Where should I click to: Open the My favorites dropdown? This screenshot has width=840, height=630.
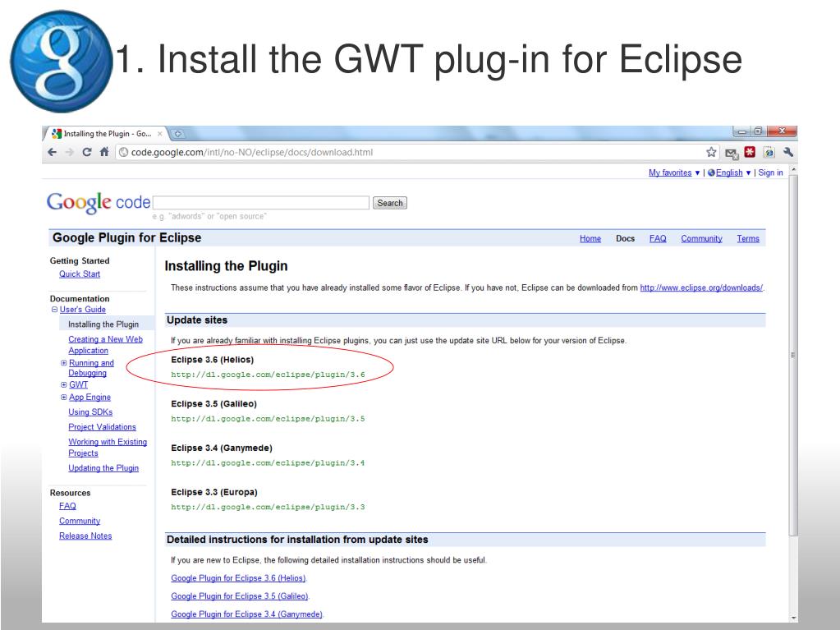coord(674,172)
